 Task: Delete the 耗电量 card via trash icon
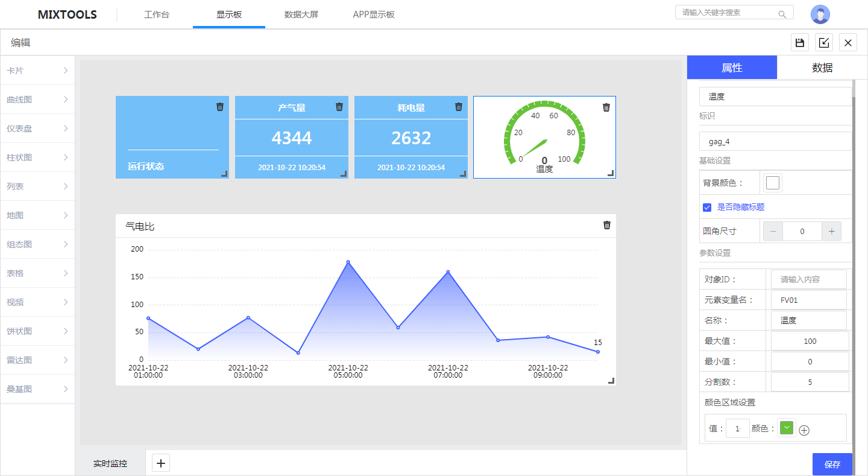coord(459,107)
